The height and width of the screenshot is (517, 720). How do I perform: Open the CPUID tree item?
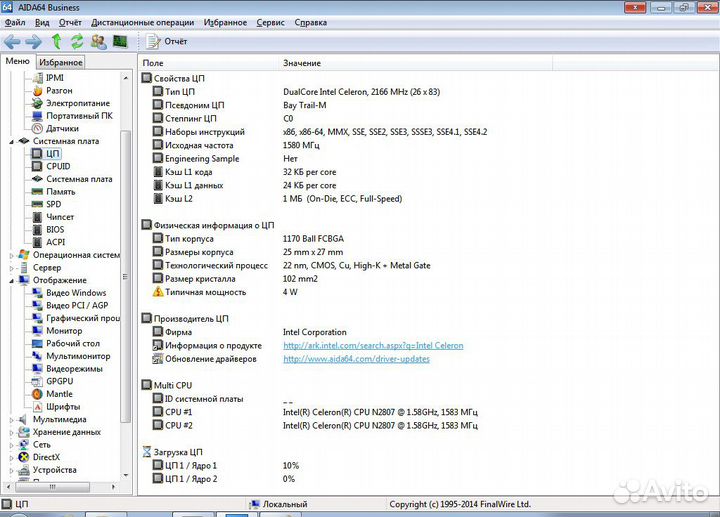(58, 166)
